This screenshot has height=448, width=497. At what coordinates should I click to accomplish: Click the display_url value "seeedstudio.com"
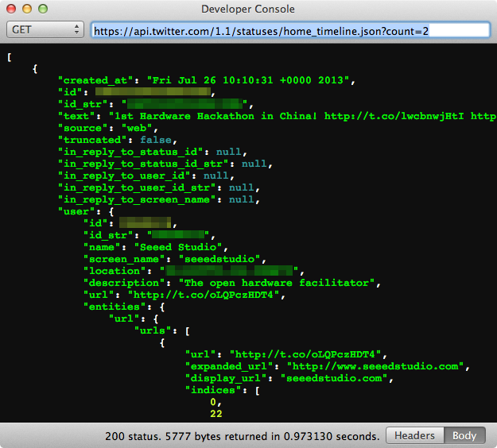tap(334, 378)
